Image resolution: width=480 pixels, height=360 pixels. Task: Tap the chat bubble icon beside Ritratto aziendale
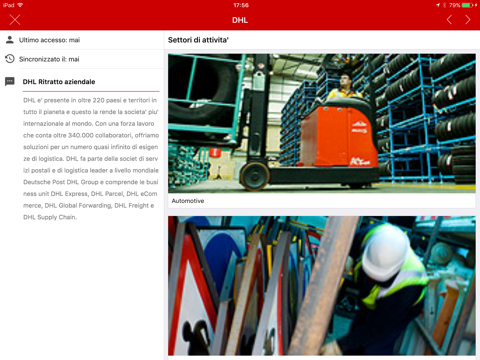pos(10,81)
